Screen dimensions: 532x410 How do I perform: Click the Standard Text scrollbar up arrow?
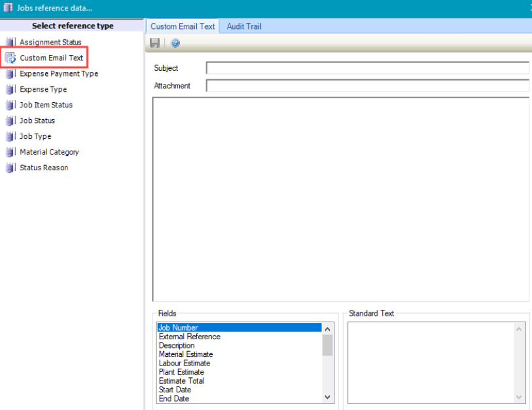[520, 328]
